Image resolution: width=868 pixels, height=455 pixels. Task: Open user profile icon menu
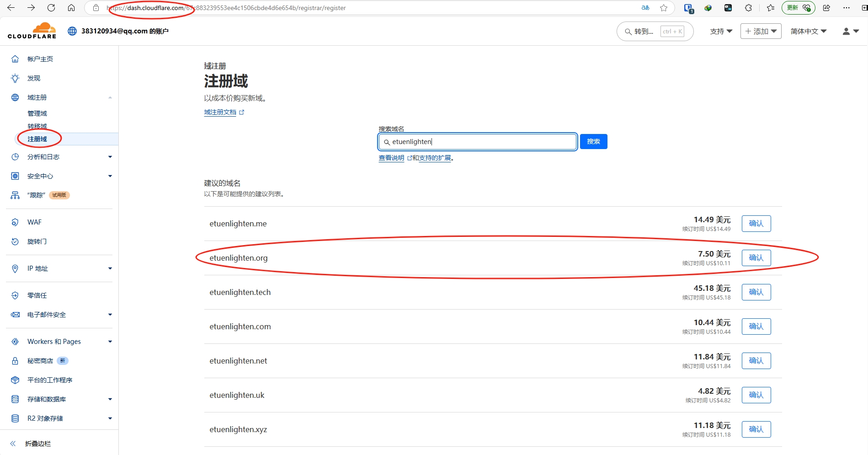pos(851,31)
